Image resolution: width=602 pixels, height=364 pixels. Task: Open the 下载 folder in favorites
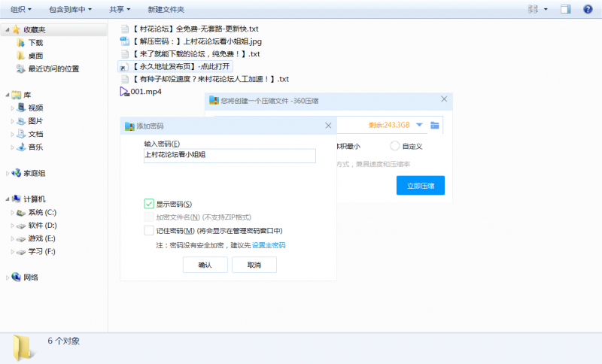coord(35,43)
